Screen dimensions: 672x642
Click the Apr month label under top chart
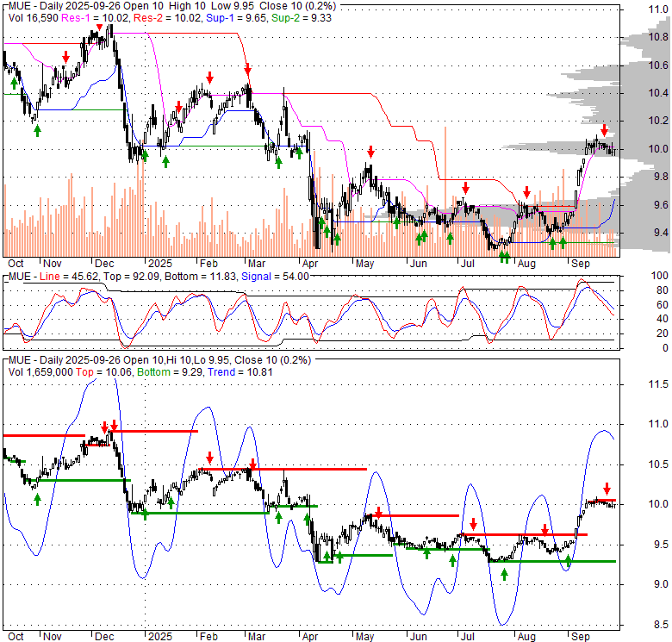click(x=310, y=264)
